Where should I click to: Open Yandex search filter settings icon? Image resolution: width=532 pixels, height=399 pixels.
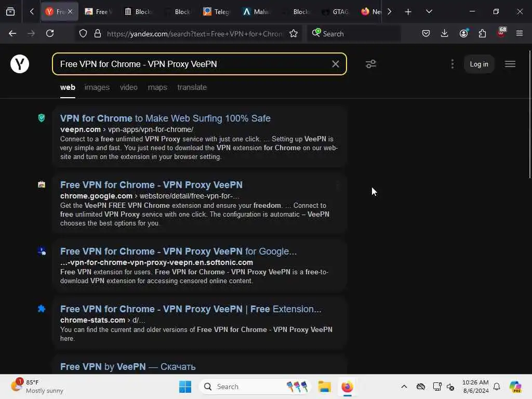371,64
